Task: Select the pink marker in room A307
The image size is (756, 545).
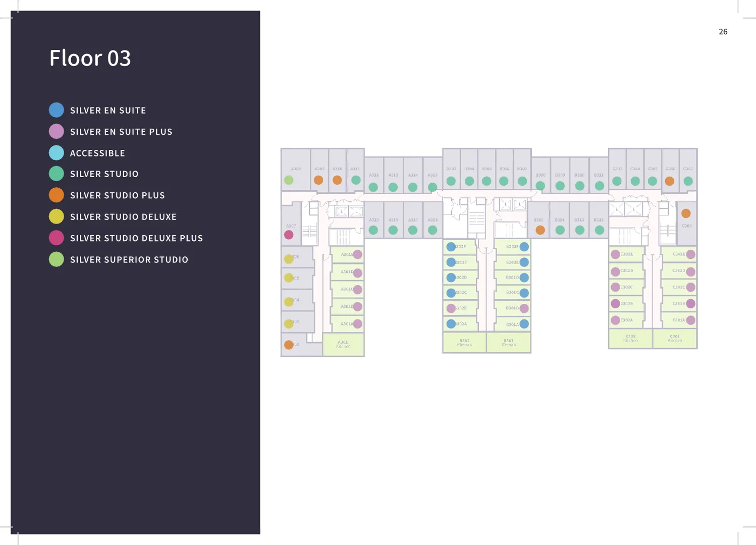Action: click(289, 235)
